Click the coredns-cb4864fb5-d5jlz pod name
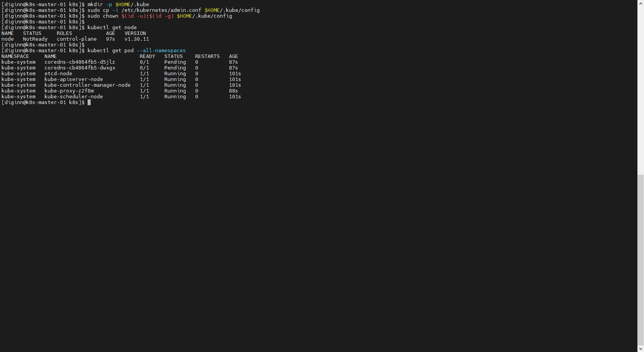Screen dimensions: 644x352 (x=80, y=62)
